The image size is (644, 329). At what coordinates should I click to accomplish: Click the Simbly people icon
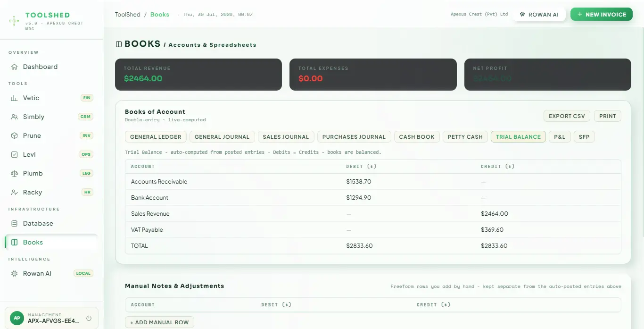pyautogui.click(x=14, y=117)
